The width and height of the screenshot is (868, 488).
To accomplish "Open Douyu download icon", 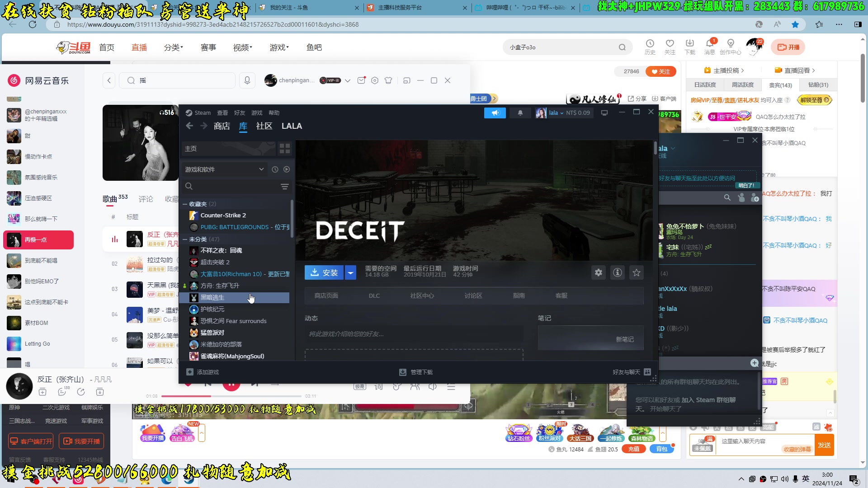I will point(690,47).
